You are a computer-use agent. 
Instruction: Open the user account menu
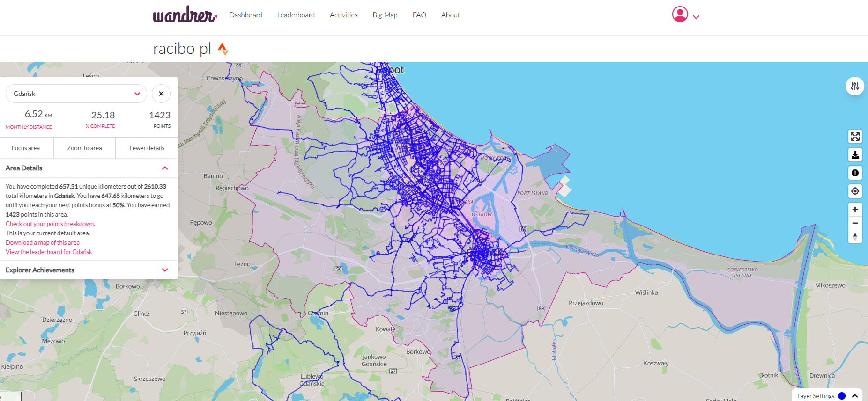(685, 15)
